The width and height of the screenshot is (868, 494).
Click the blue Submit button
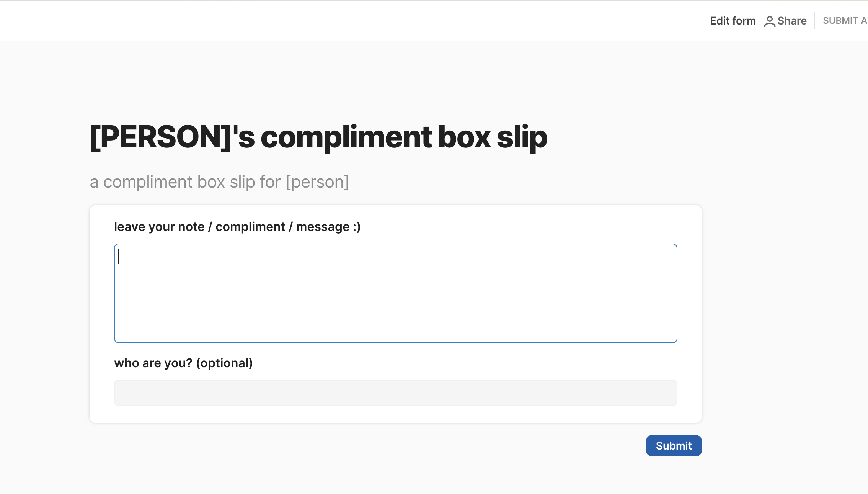click(674, 446)
